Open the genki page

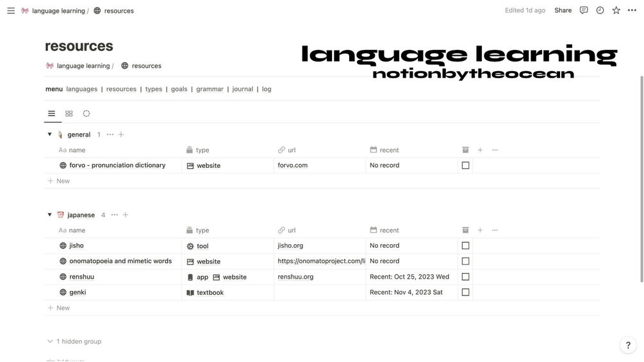tap(78, 292)
